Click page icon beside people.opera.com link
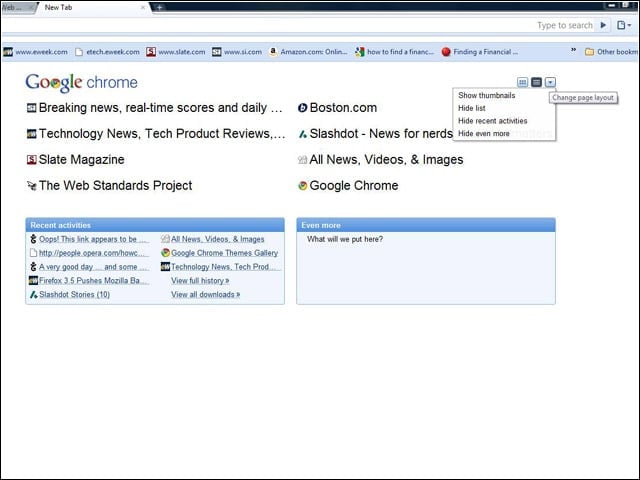 click(x=33, y=253)
